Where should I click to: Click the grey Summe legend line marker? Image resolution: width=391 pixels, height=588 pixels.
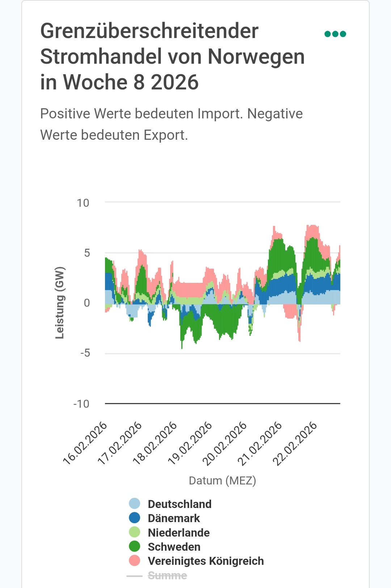pyautogui.click(x=135, y=576)
